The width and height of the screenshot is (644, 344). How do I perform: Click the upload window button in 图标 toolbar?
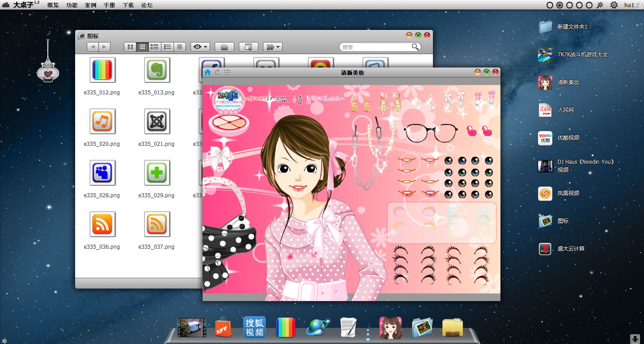pos(249,47)
